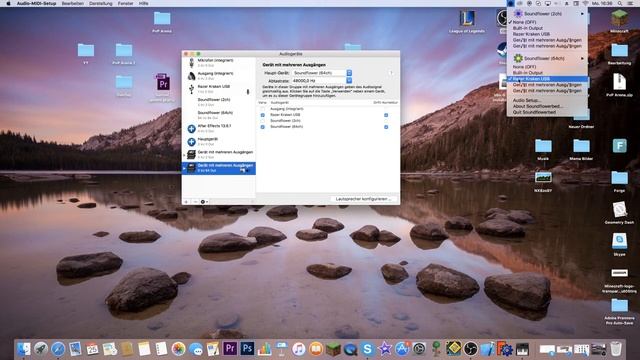Image resolution: width=640 pixels, height=360 pixels.
Task: Open Spotlight search magnifier in menu bar
Action: click(620, 3)
